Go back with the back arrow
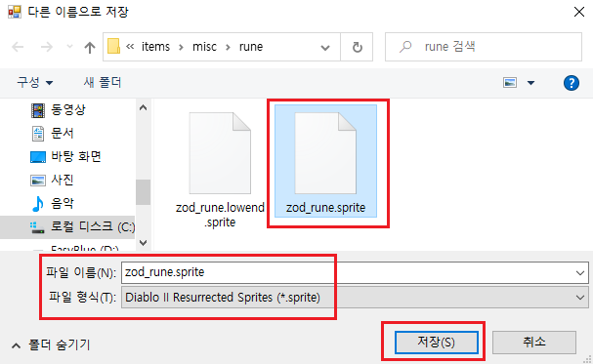 pos(18,47)
